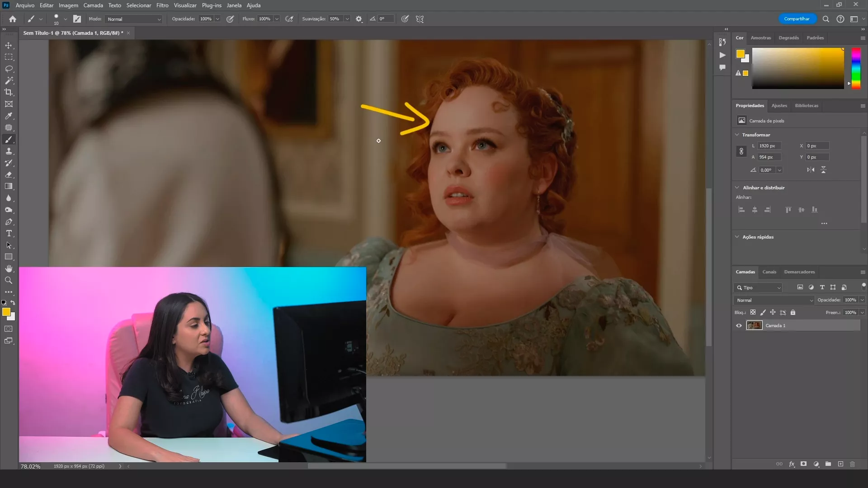Viewport: 868px width, 488px height.
Task: Click the Compartilhar button
Action: (x=797, y=19)
